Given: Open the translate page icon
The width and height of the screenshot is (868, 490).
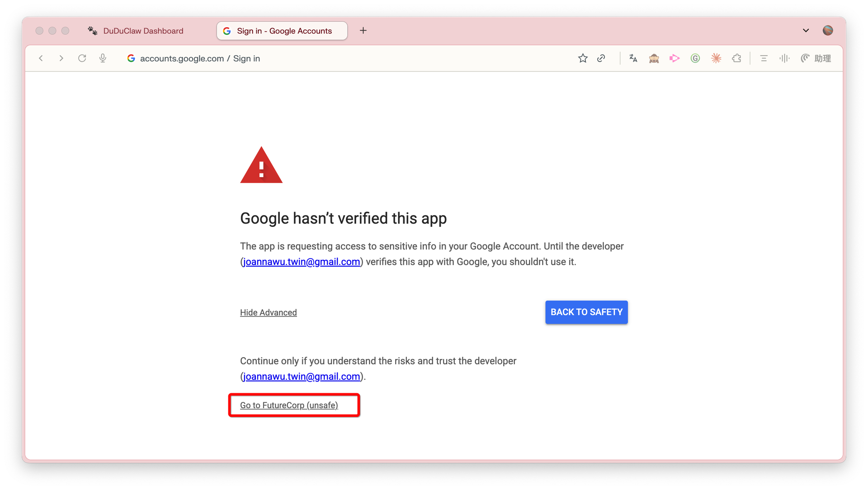Looking at the screenshot, I should 633,58.
